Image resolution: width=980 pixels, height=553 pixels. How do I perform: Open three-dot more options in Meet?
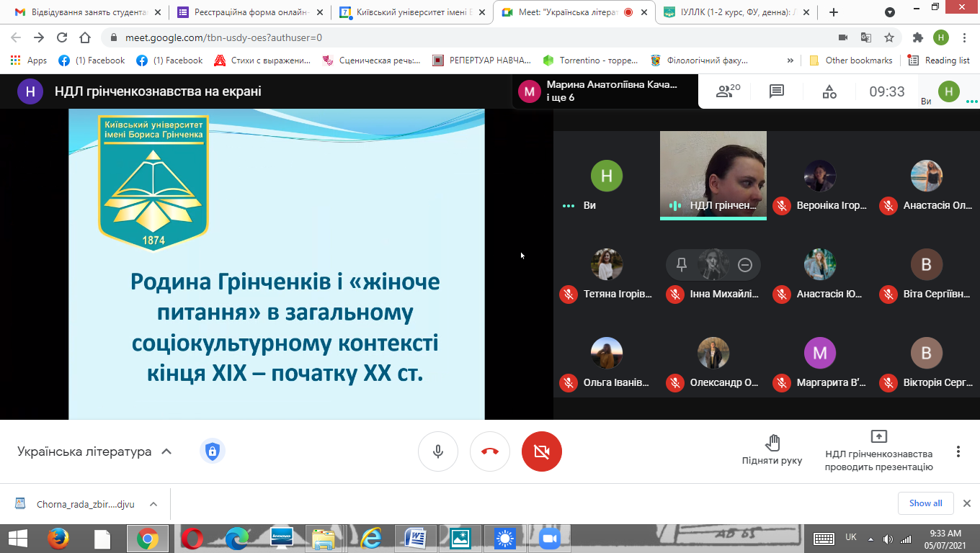pos(958,451)
